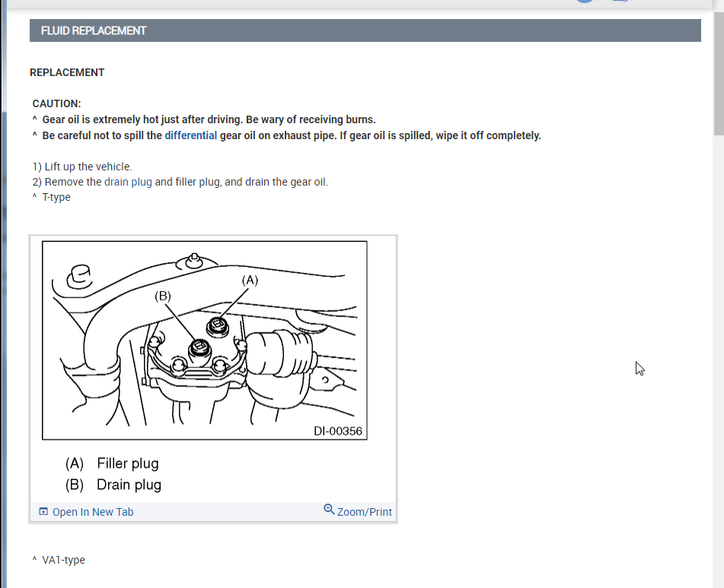Click the partially visible top-right toolbar icon

click(620, 1)
